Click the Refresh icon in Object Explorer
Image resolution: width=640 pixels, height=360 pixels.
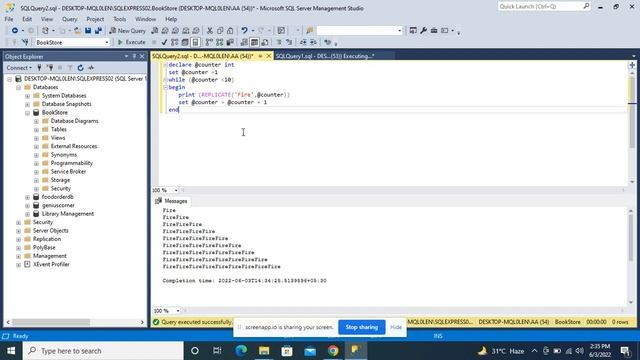coord(80,68)
